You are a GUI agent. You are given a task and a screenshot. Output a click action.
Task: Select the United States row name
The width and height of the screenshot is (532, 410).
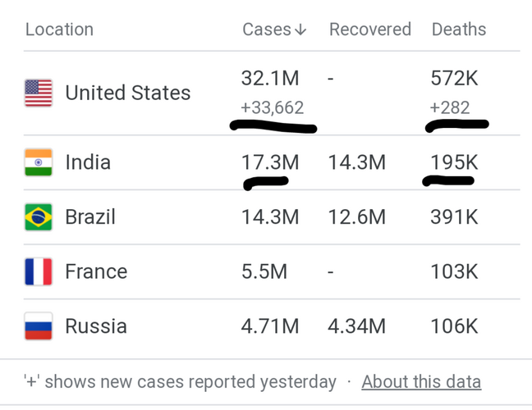click(128, 93)
